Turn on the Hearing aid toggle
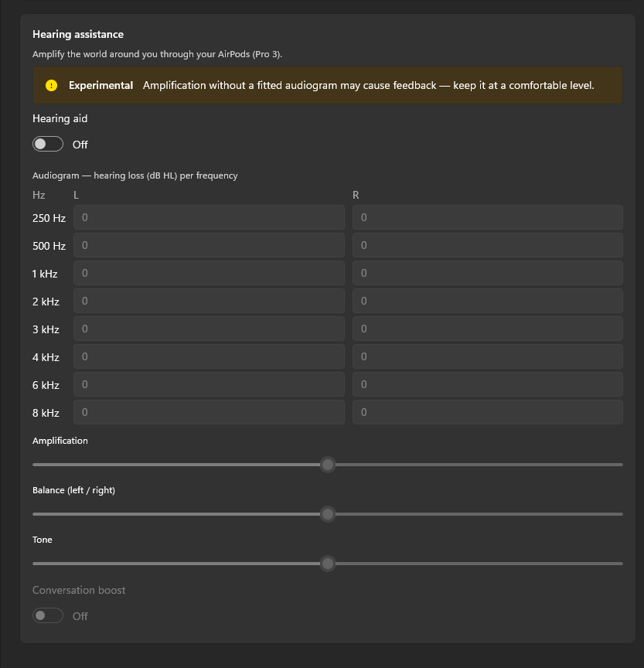The image size is (644, 668). click(48, 144)
